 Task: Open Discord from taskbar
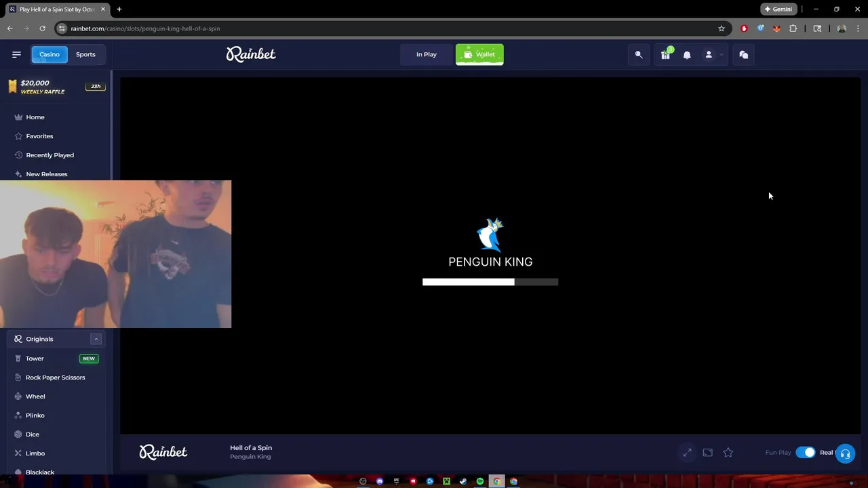pyautogui.click(x=380, y=481)
